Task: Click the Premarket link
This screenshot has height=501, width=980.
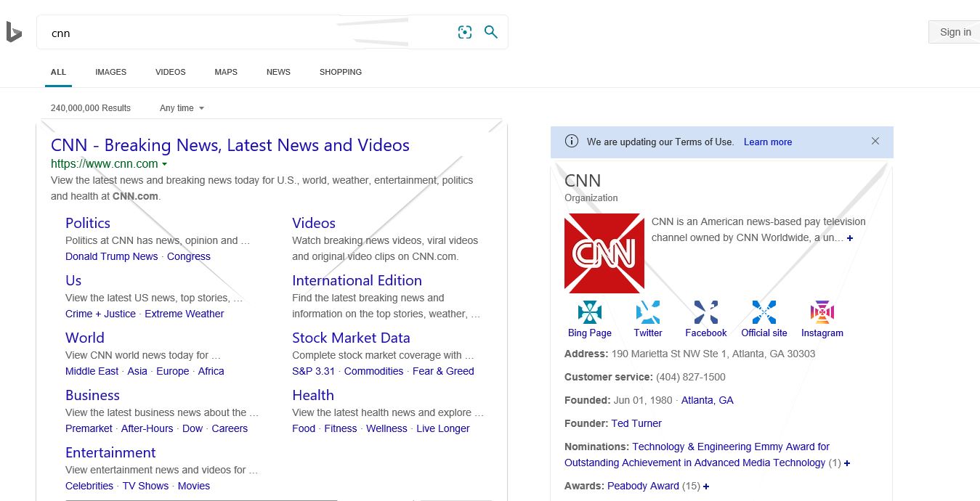Action: [89, 428]
